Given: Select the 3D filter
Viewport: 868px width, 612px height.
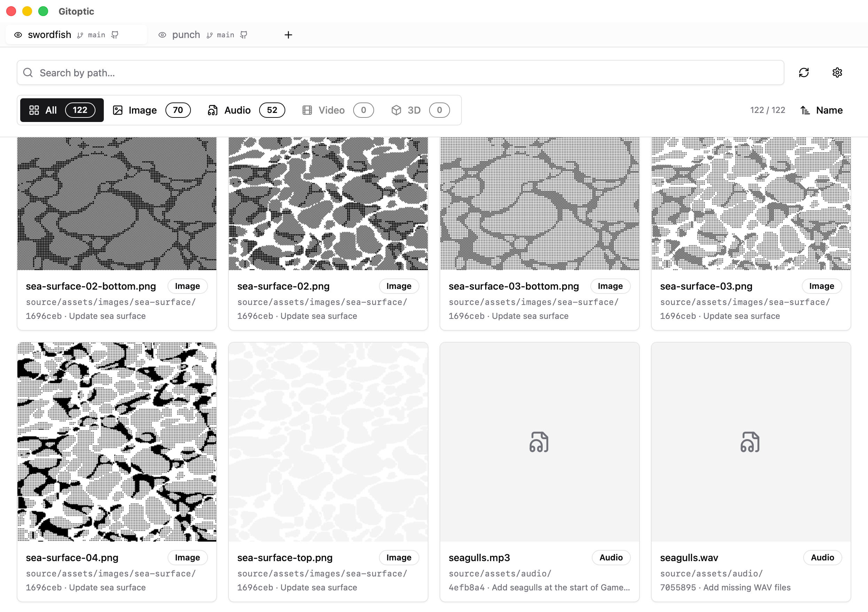Looking at the screenshot, I should [420, 110].
